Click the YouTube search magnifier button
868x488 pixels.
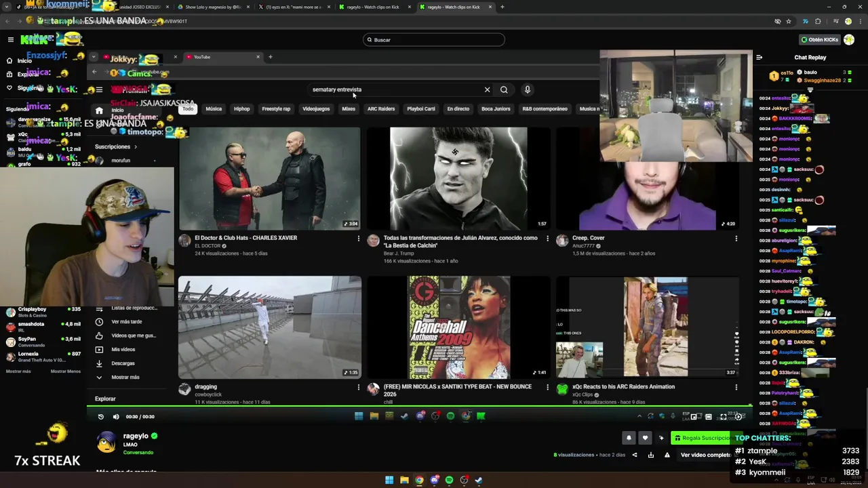click(504, 89)
